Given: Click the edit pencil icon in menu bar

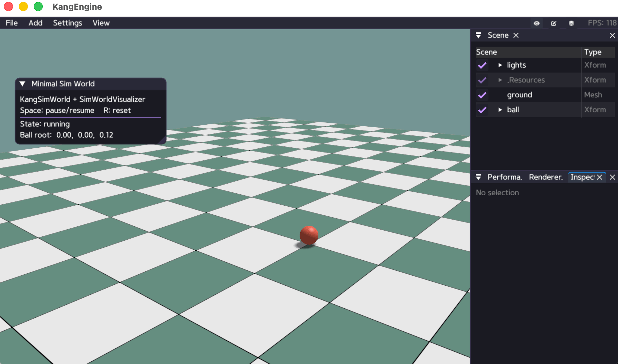Looking at the screenshot, I should 554,23.
